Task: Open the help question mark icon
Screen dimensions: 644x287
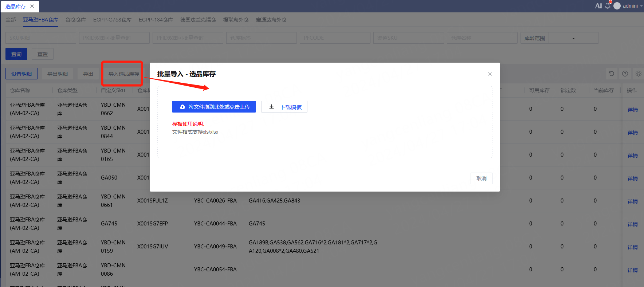Action: 625,74
